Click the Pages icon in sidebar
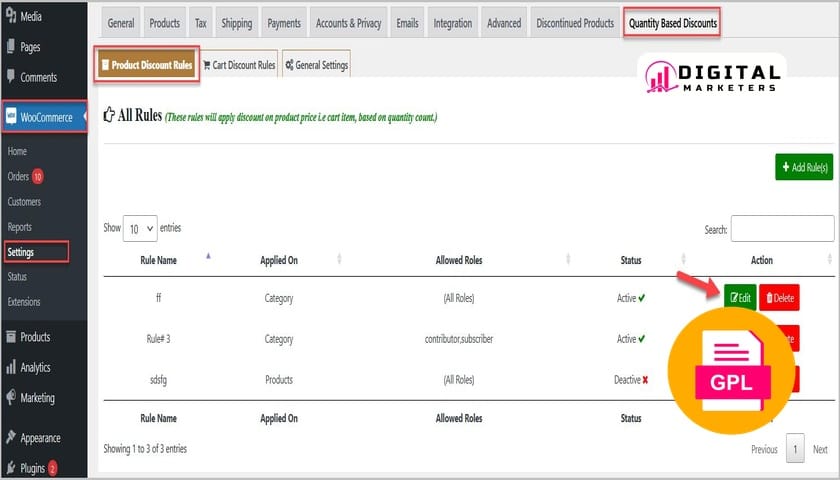 (x=10, y=47)
